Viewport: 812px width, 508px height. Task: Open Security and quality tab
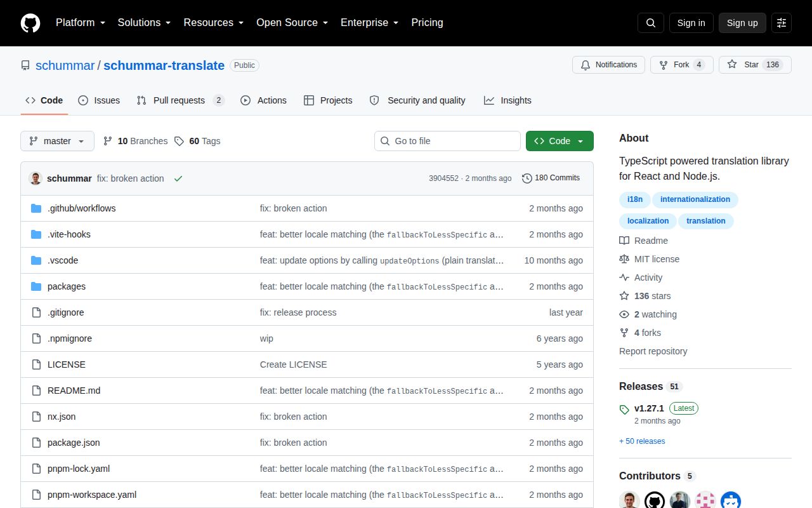point(417,100)
